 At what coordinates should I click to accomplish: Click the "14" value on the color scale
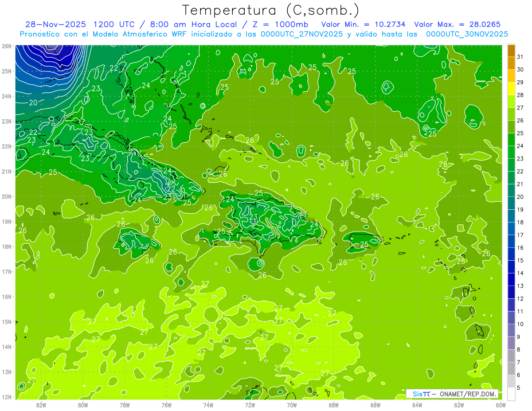click(x=520, y=274)
